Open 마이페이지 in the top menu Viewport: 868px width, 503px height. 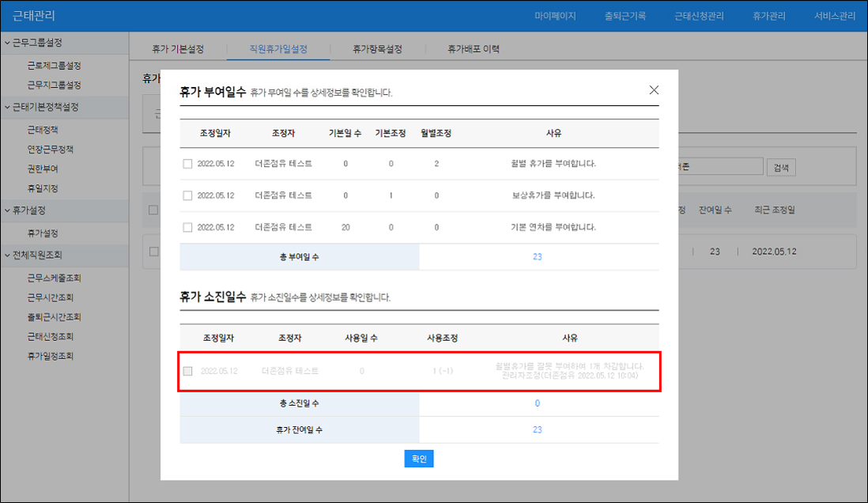click(555, 17)
